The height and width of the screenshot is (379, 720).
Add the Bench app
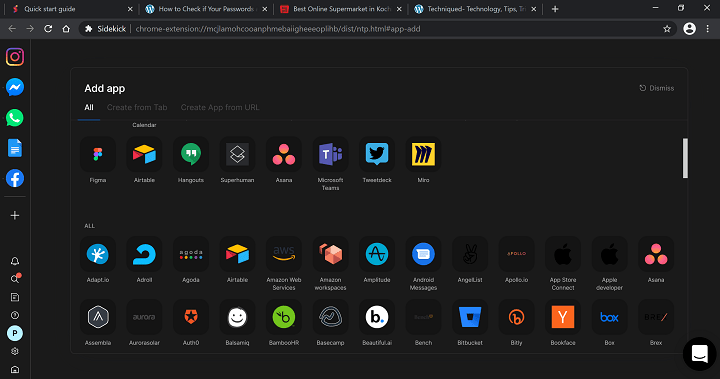point(423,317)
